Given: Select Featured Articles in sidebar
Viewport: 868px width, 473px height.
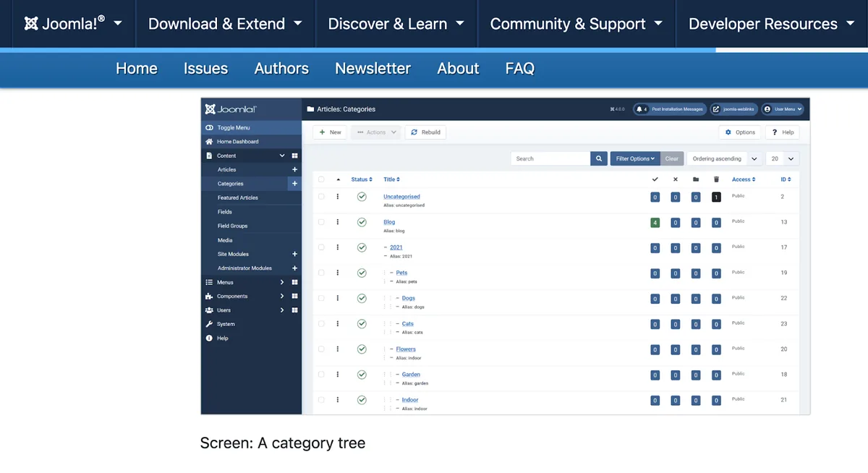Looking at the screenshot, I should point(238,197).
